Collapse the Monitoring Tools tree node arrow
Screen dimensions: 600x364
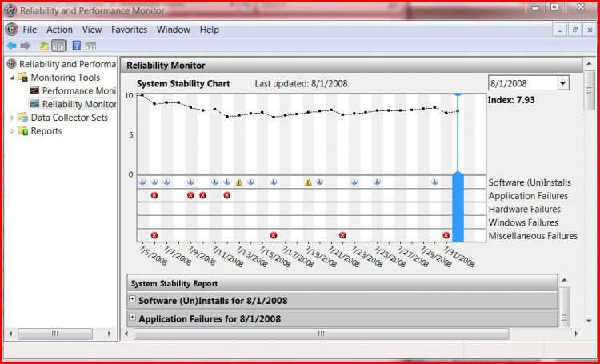click(12, 78)
